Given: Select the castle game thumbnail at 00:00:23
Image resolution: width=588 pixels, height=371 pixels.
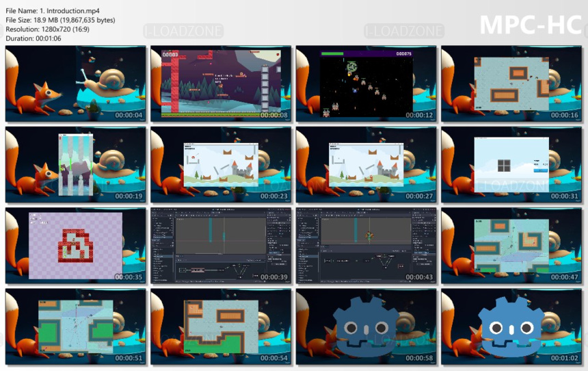Looking at the screenshot, I should point(221,166).
